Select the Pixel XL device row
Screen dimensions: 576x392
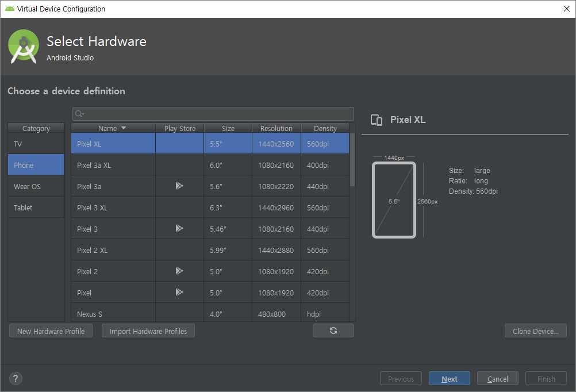point(210,144)
